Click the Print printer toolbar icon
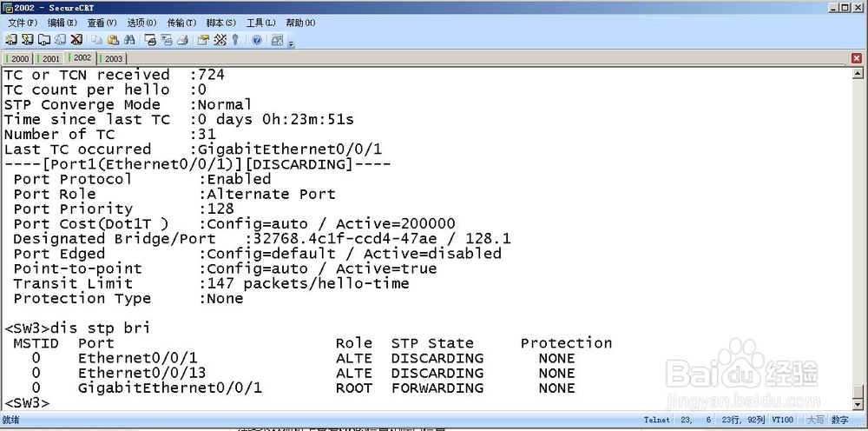868x431 pixels. pyautogui.click(x=183, y=40)
